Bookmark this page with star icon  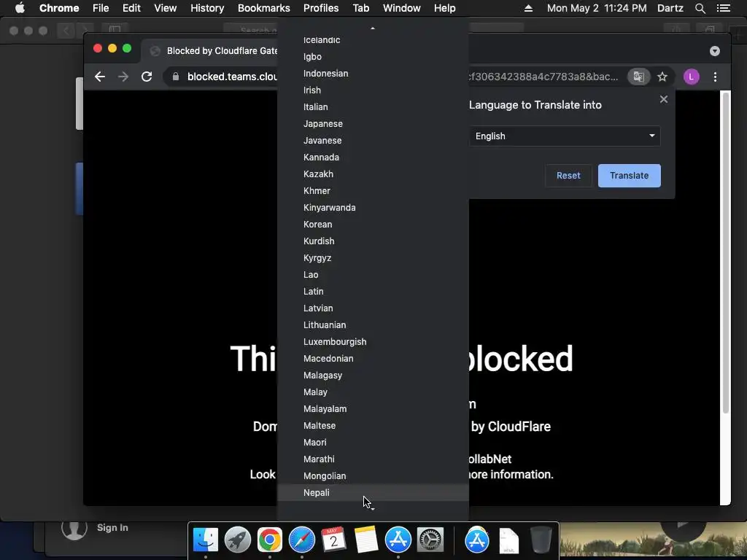click(x=662, y=77)
